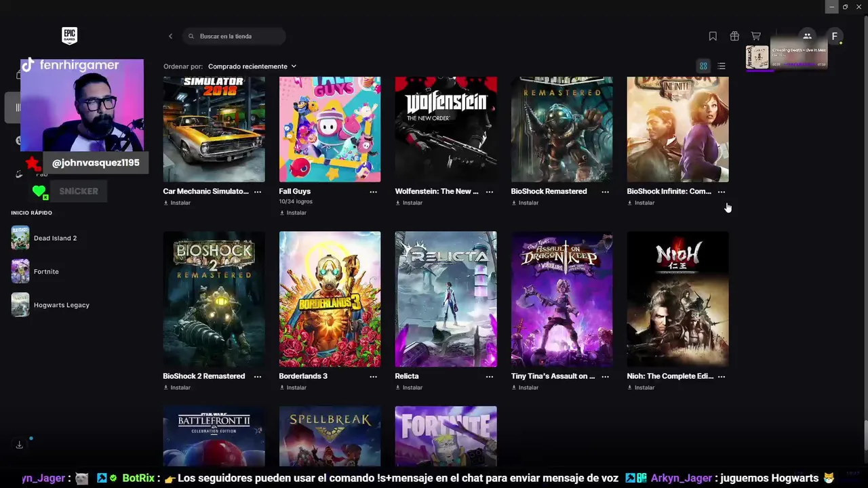Open the Nioh cover art
This screenshot has width=868, height=488.
677,299
